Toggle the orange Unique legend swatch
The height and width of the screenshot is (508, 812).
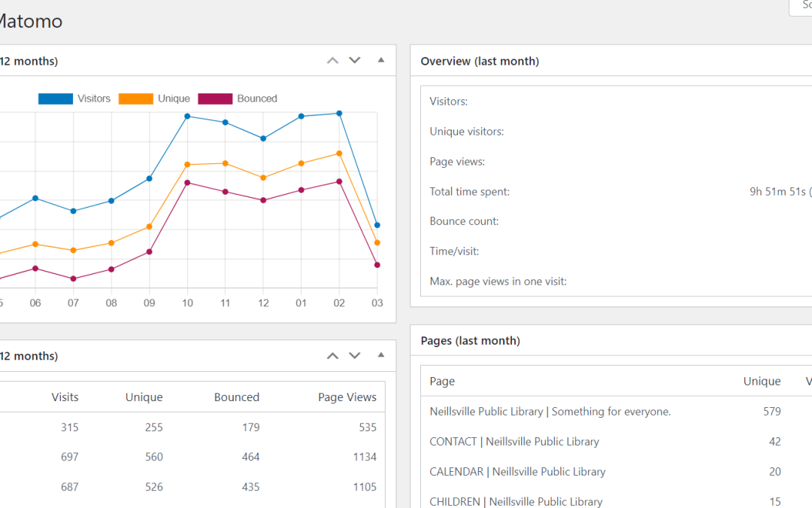135,99
